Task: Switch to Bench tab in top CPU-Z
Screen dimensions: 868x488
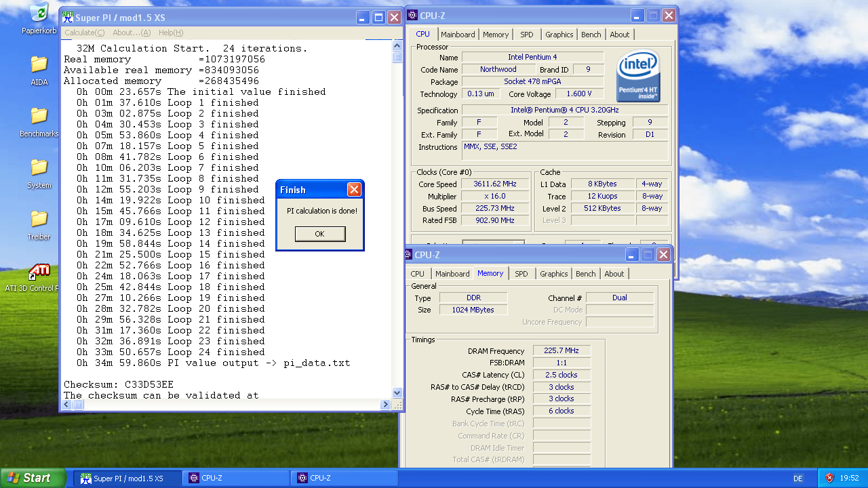Action: coord(591,35)
